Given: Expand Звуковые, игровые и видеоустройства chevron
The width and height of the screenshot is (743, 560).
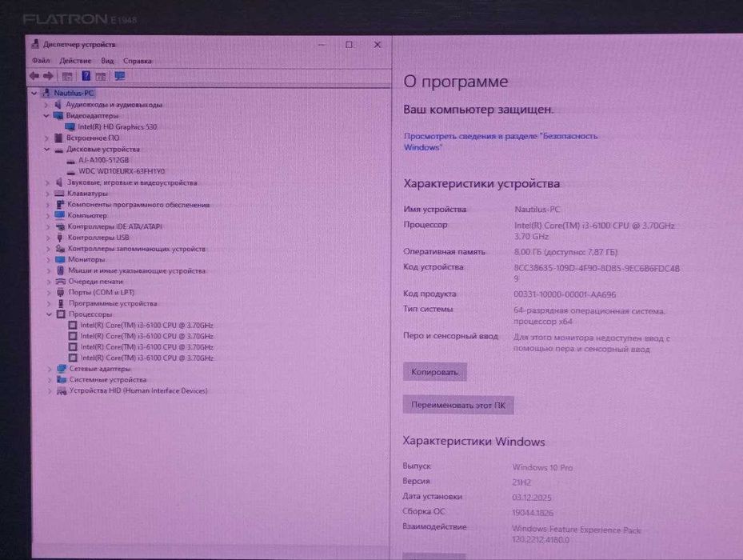Looking at the screenshot, I should coord(47,182).
